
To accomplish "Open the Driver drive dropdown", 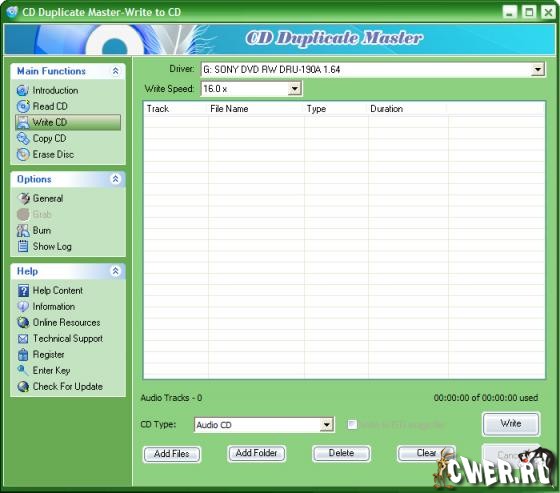I will tap(538, 69).
